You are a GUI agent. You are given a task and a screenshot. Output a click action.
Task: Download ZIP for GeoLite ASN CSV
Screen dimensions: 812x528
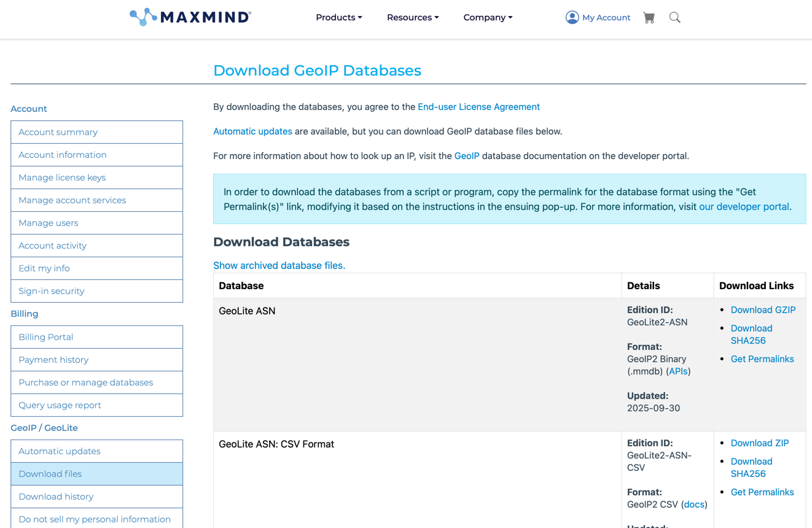click(x=760, y=443)
